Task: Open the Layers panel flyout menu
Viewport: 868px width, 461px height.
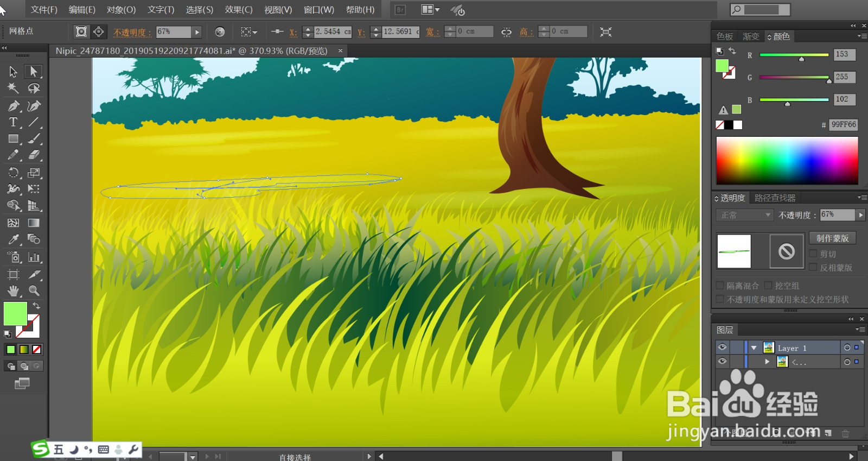Action: pyautogui.click(x=860, y=330)
